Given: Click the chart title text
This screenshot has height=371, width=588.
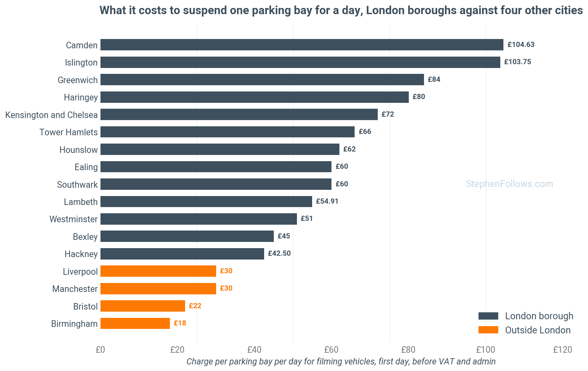Looking at the screenshot, I should tap(341, 10).
